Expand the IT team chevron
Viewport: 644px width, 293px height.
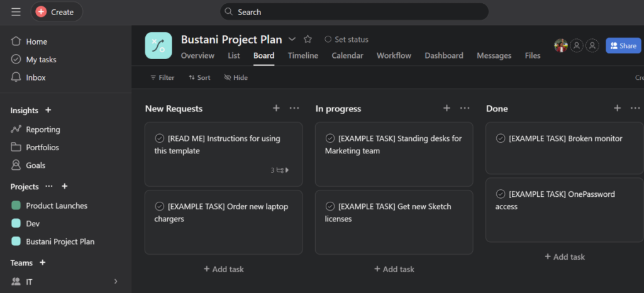[115, 281]
